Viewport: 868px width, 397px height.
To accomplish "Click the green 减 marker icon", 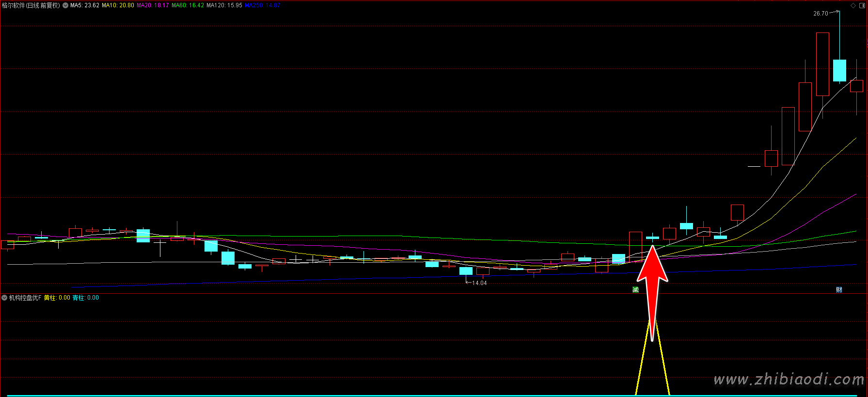I will pyautogui.click(x=635, y=290).
